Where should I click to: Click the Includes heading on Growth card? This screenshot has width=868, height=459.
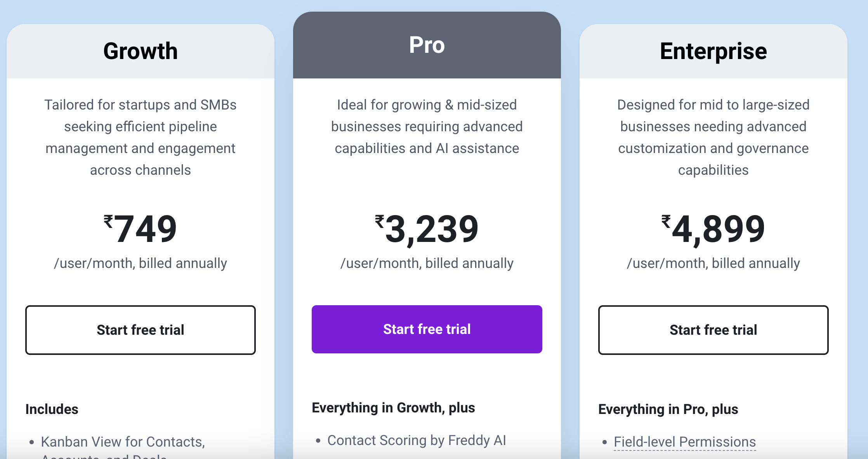tap(52, 409)
